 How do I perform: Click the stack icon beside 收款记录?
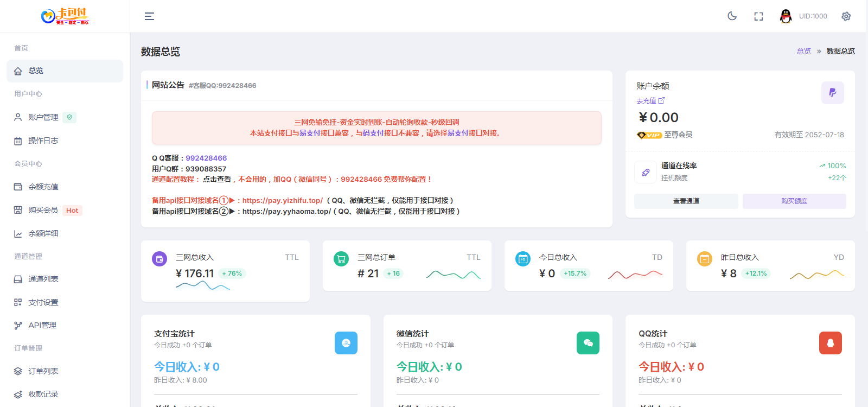point(18,394)
